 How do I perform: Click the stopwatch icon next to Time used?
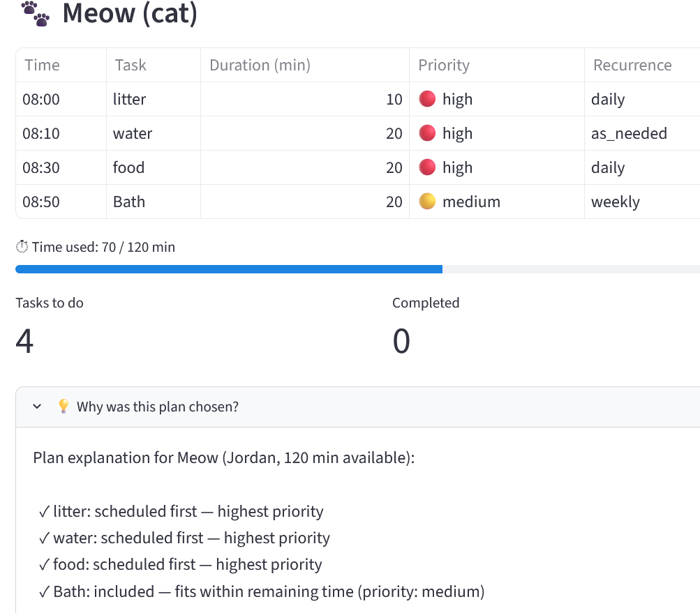pyautogui.click(x=22, y=247)
